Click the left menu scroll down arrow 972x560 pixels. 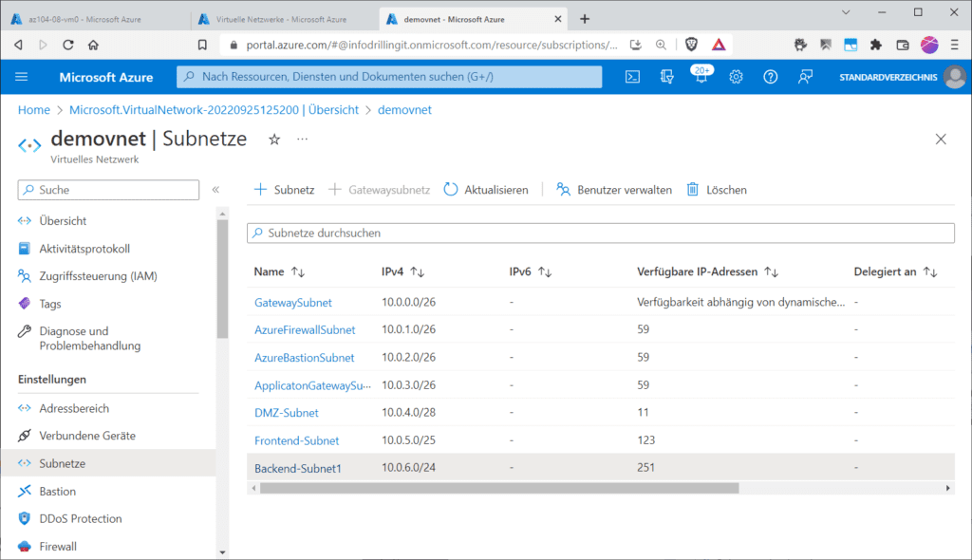[x=222, y=552]
